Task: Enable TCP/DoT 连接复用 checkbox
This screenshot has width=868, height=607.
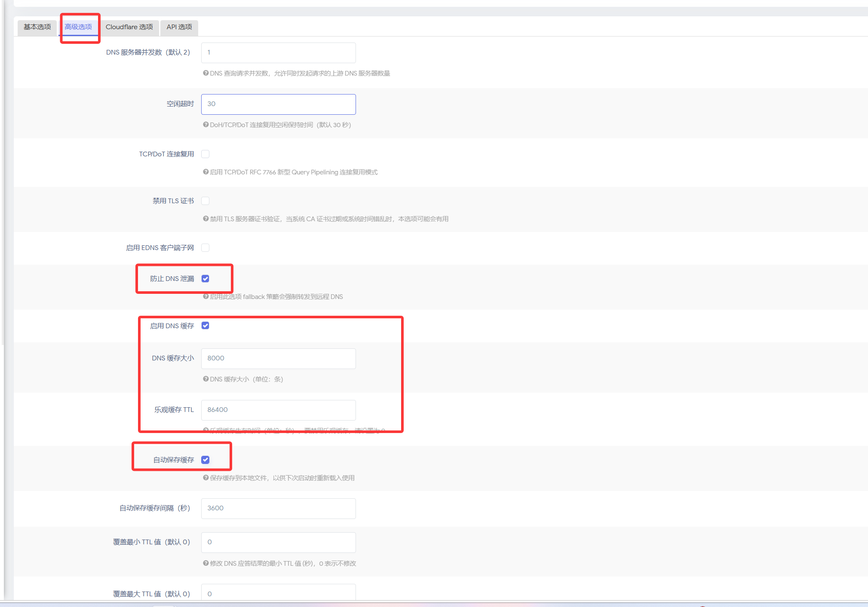Action: (205, 154)
